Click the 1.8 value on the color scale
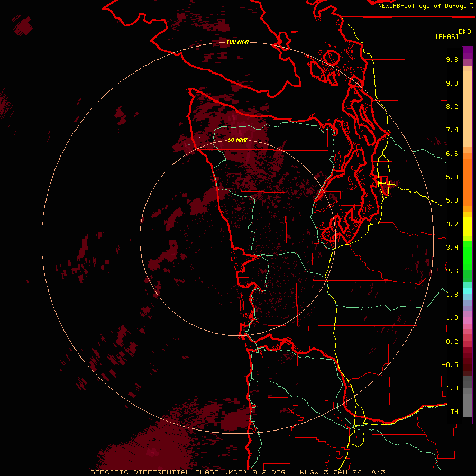 pos(452,295)
